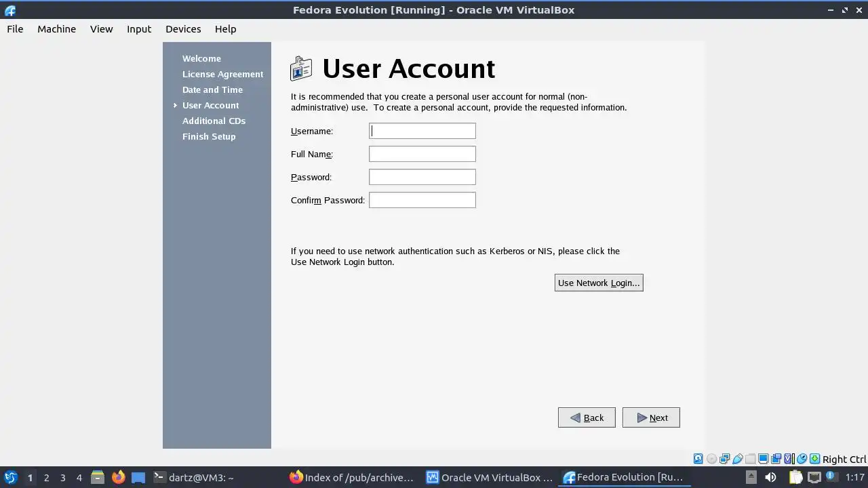Click the taskbar clock showing 1:17
868x488 pixels.
(854, 477)
